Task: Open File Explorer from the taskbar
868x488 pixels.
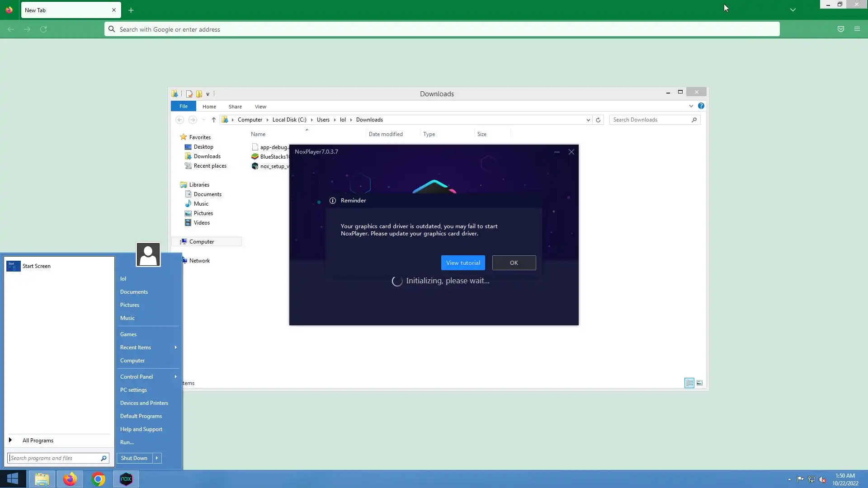Action: pos(42,479)
